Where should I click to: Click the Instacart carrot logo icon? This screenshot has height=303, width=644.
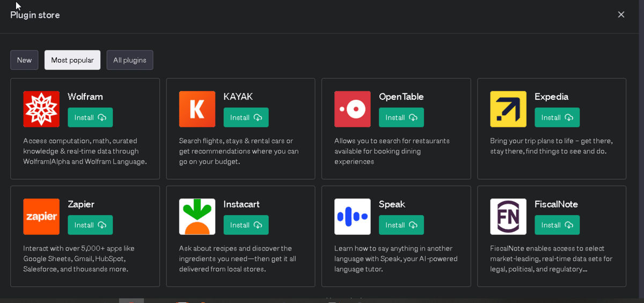tap(197, 217)
